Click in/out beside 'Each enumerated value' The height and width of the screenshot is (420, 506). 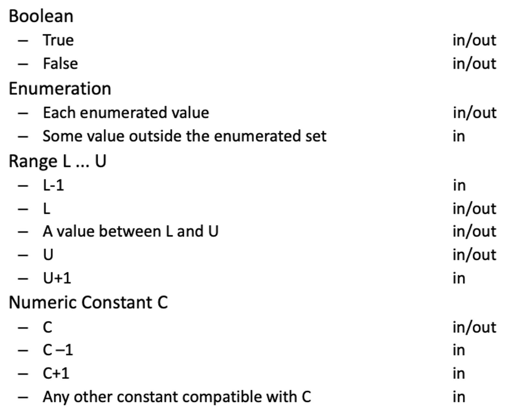coord(474,113)
